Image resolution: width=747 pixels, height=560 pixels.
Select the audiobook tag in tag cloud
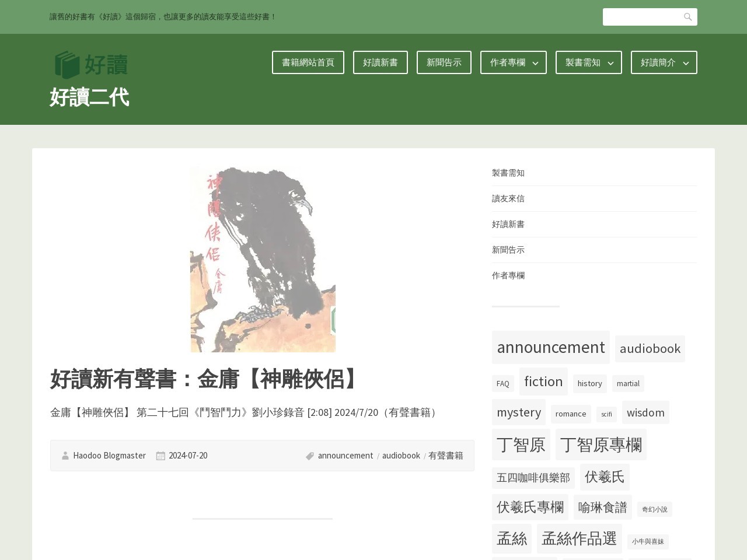(x=650, y=349)
